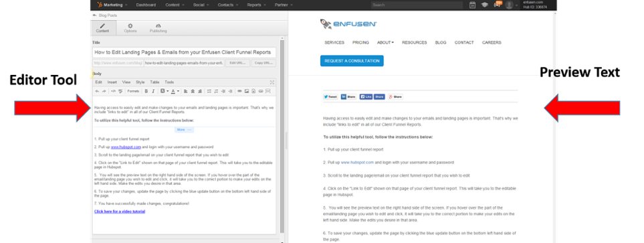The width and height of the screenshot is (644, 243).
Task: Open the Insert menu in editor
Action: 112,82
